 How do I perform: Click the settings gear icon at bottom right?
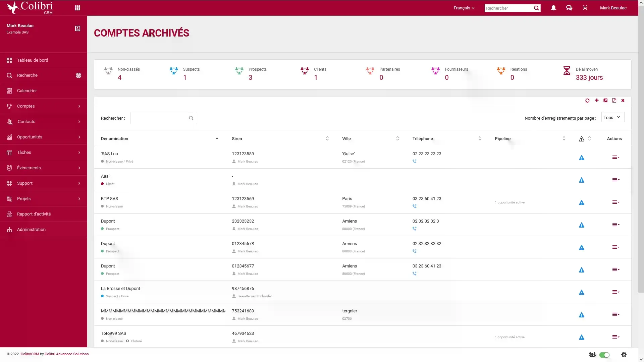(624, 355)
